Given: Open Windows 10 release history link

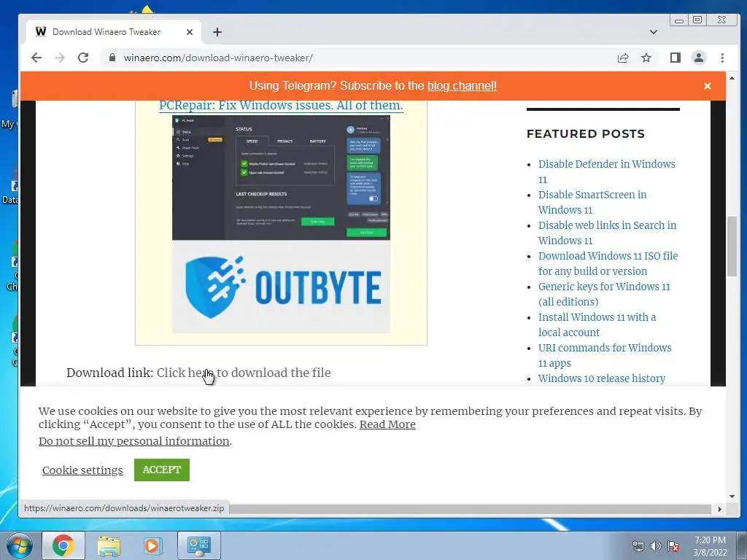Looking at the screenshot, I should 602,378.
